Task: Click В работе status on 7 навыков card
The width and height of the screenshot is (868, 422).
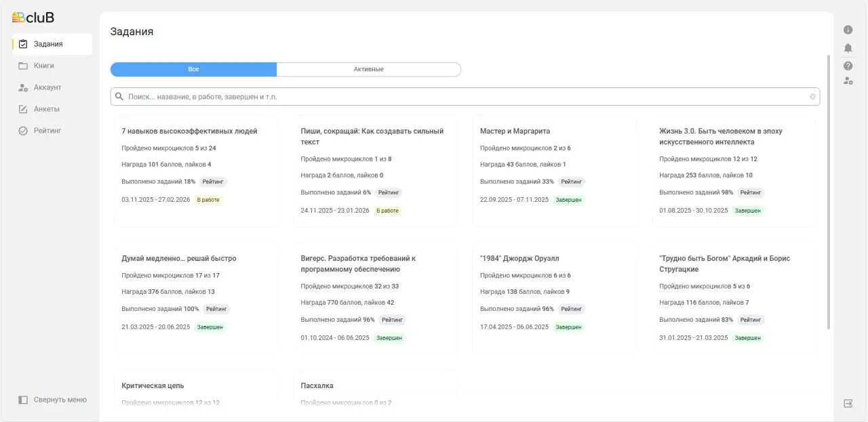Action: [208, 200]
